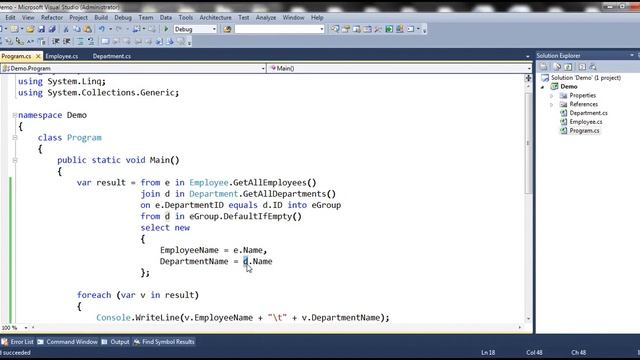
Task: Click the Open File toolbar icon
Action: tap(30, 29)
